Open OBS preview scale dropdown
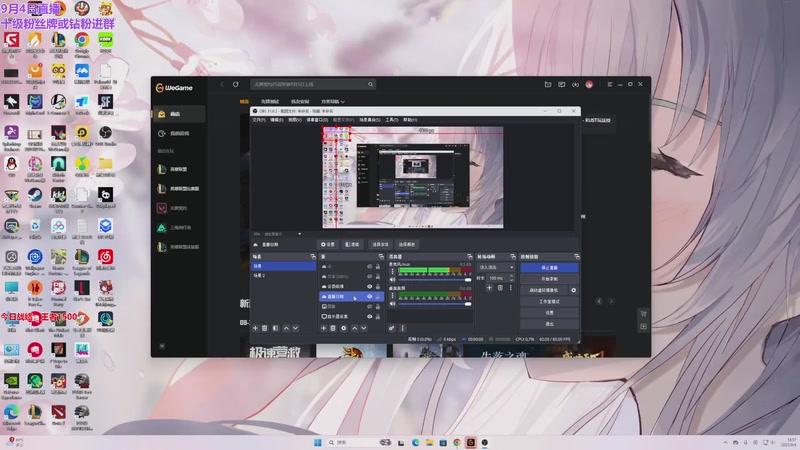 click(x=299, y=234)
